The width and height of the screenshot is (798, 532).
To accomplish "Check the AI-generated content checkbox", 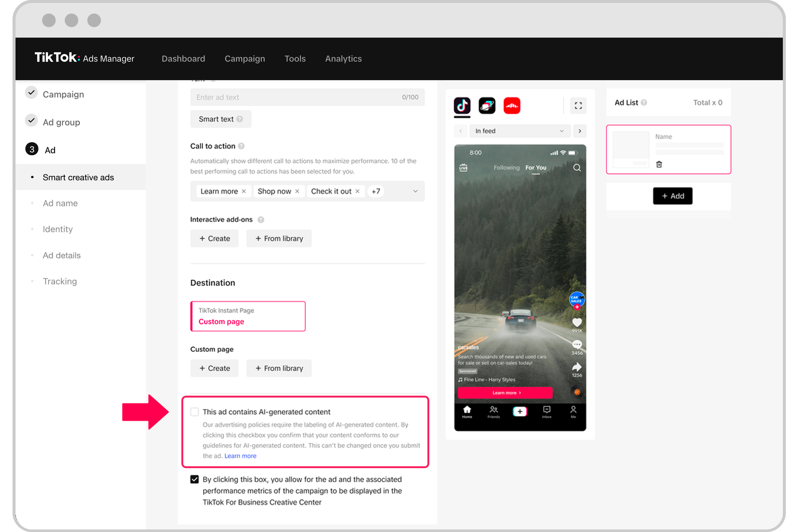I will click(195, 411).
